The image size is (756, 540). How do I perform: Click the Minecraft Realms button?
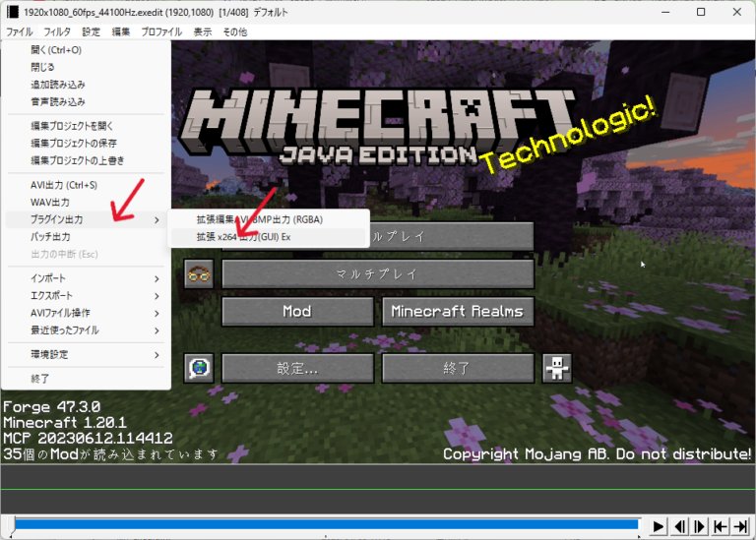point(458,312)
